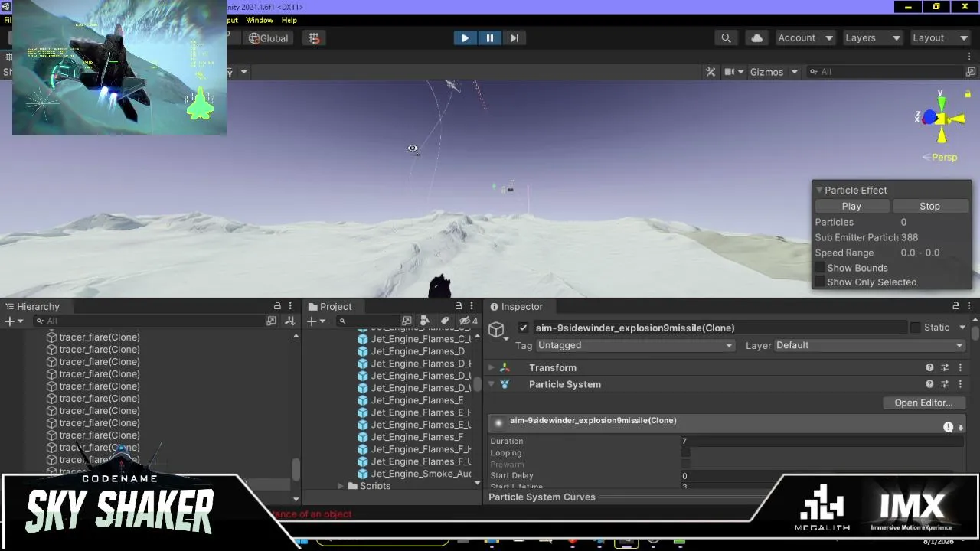Viewport: 980px width, 551px height.
Task: Click Play in the Particle Effect overlay
Action: click(x=851, y=206)
